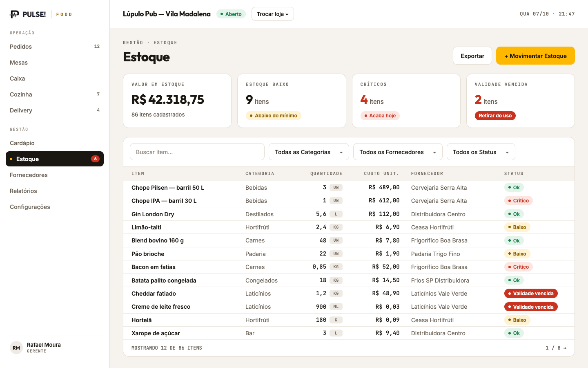Click the Pulse! Food logo icon
The image size is (588, 368).
(14, 14)
